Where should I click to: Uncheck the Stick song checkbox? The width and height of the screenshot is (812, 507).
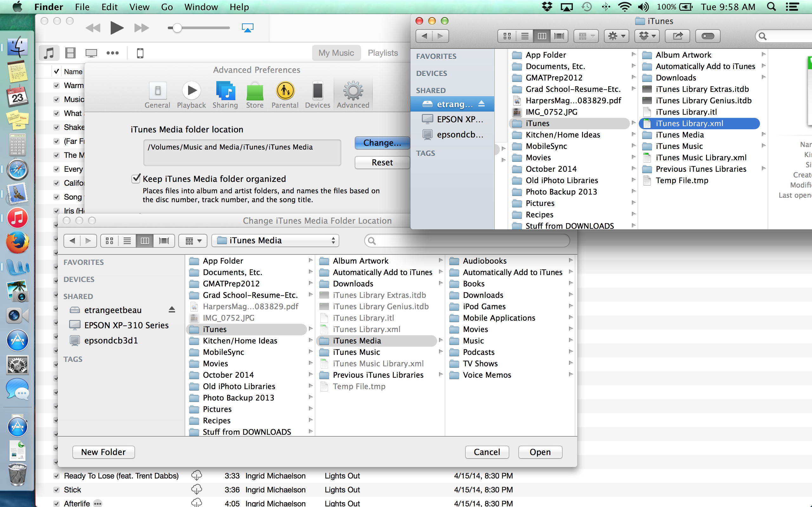pyautogui.click(x=57, y=490)
